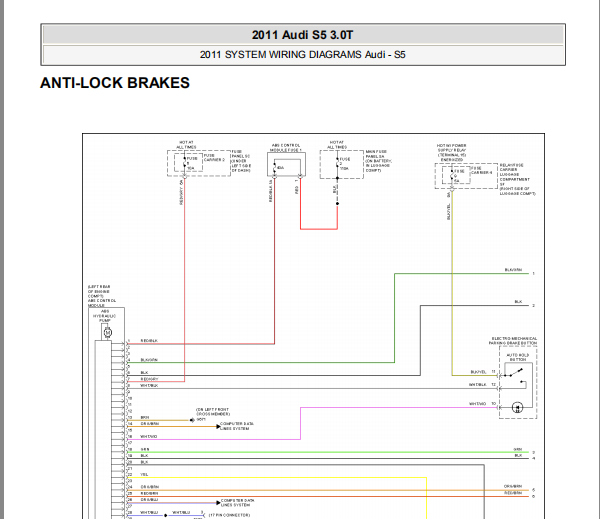Select the "2011 Audi S5 3.0T" title
Screen dimensions: 600x519
(x=302, y=35)
